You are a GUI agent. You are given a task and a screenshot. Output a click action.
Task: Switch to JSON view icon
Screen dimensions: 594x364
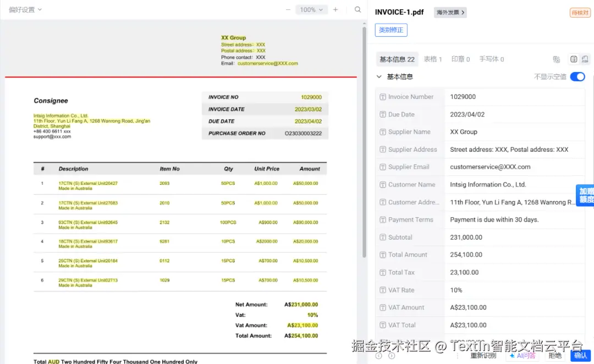585,59
